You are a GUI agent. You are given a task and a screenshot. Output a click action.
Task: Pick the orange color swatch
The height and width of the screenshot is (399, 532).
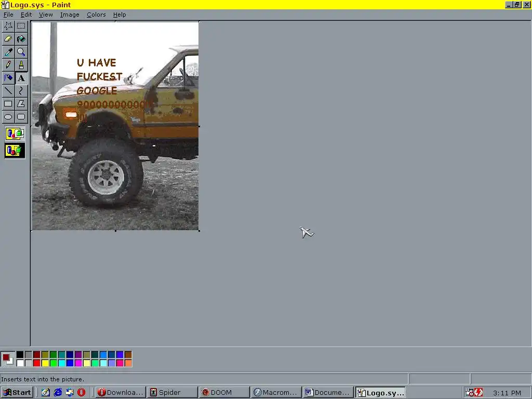click(x=128, y=363)
